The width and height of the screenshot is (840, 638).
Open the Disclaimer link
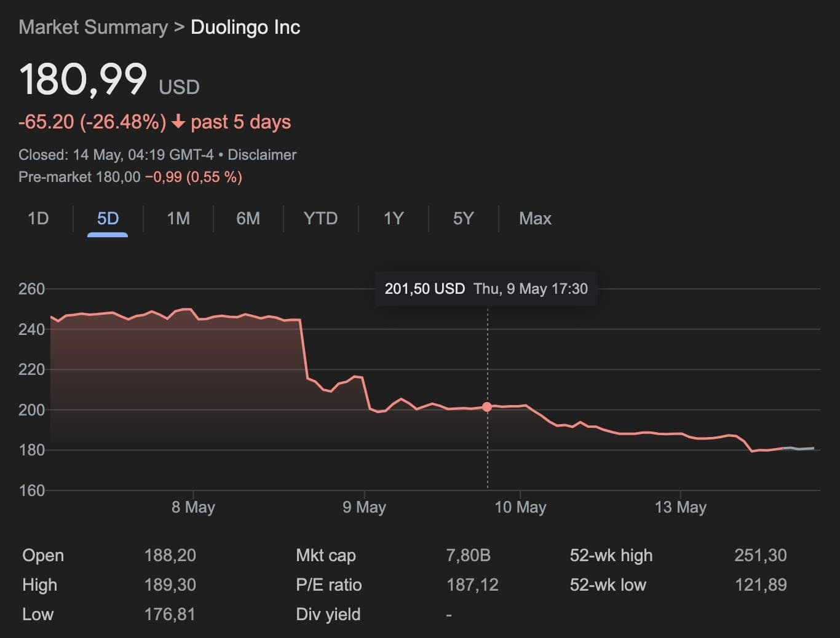point(262,155)
